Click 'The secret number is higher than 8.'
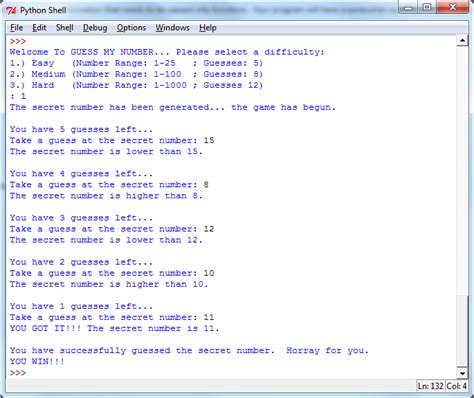 tap(106, 196)
